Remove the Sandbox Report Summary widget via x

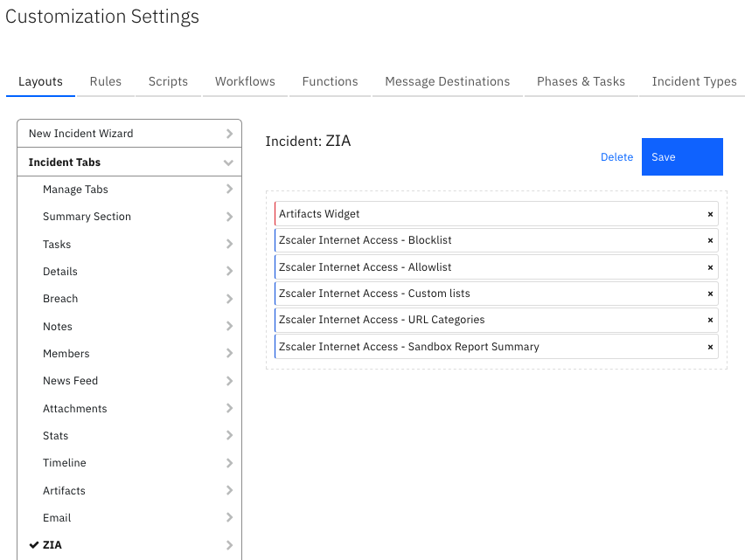pos(710,347)
